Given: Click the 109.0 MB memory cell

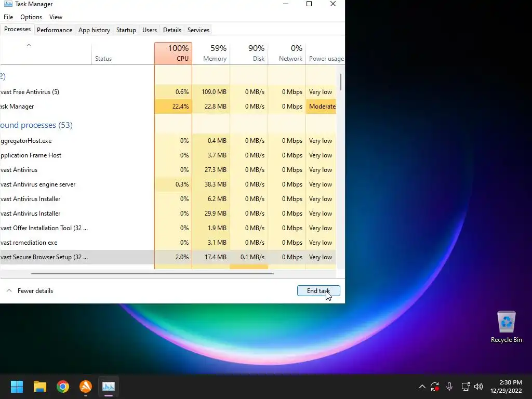Looking at the screenshot, I should pyautogui.click(x=211, y=92).
